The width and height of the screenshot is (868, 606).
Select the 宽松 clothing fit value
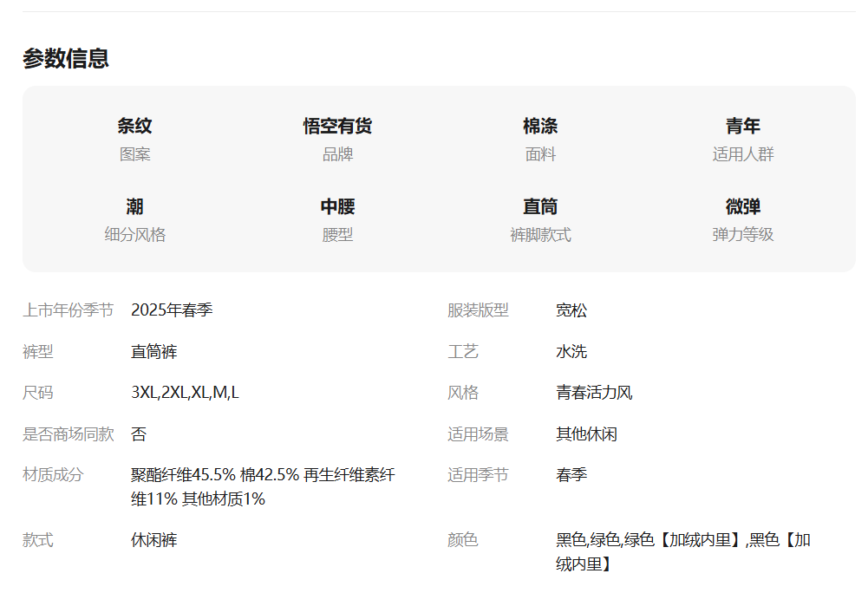pos(571,310)
